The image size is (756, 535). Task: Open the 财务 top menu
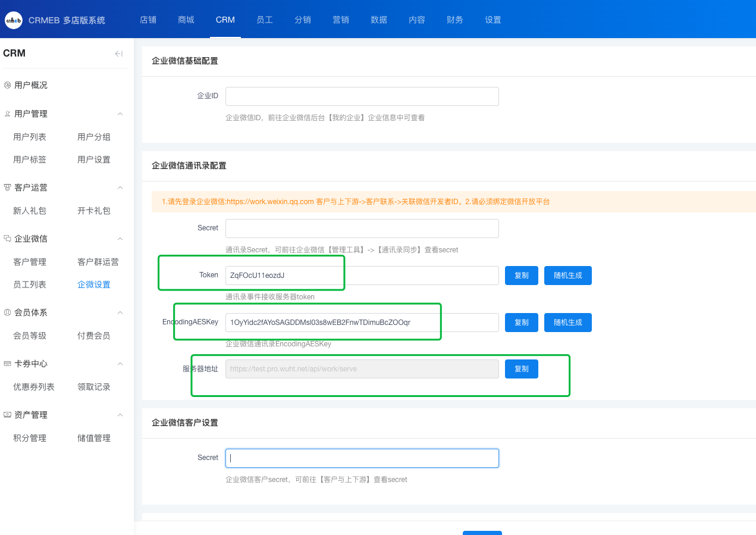455,20
